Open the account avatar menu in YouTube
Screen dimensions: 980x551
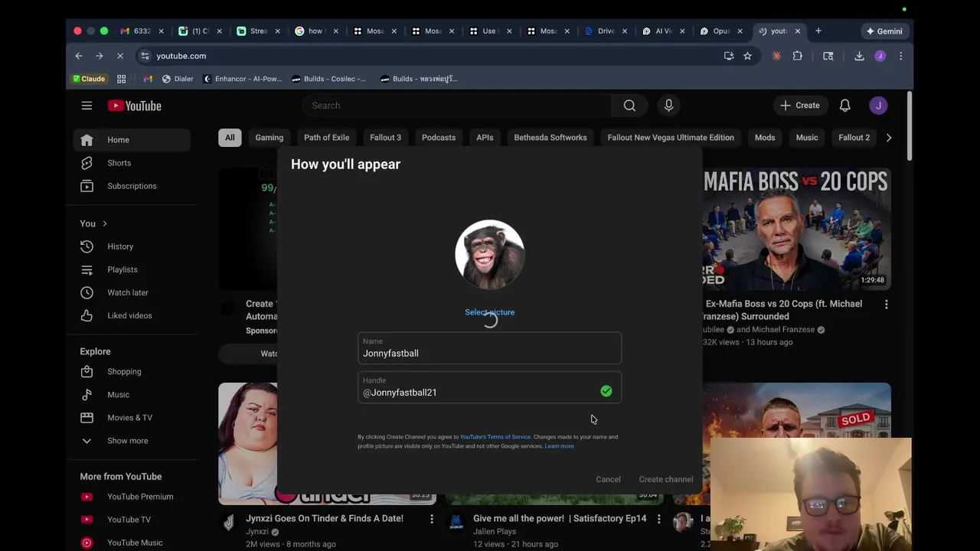point(878,106)
